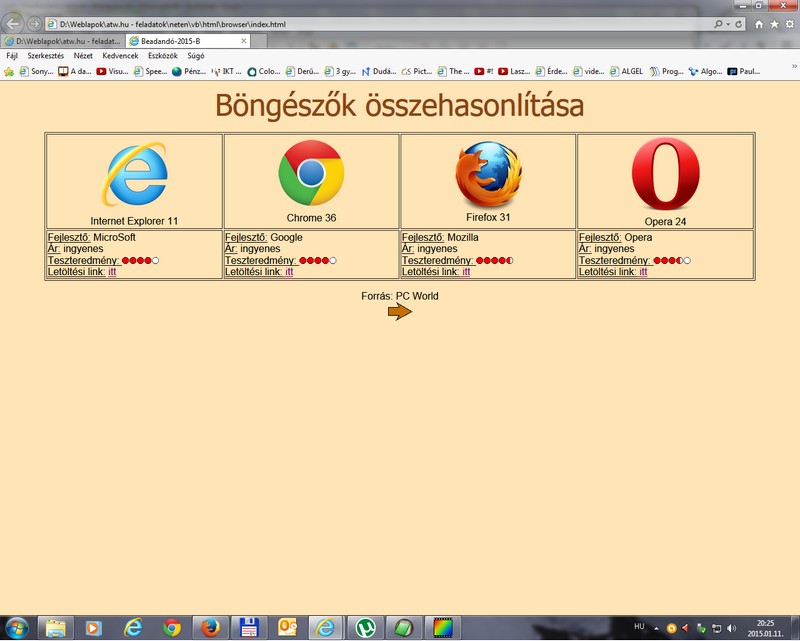Open the 'A da...' bookmark

(x=74, y=71)
